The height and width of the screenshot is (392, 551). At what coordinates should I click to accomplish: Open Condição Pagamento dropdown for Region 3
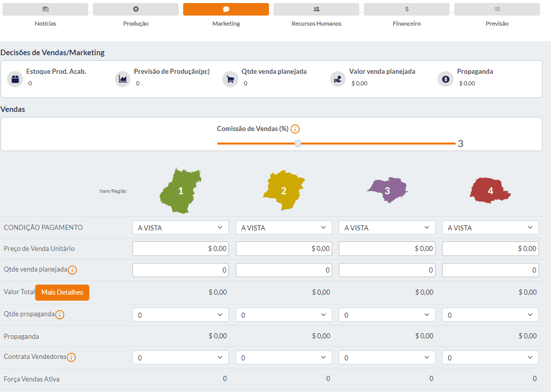click(x=387, y=228)
